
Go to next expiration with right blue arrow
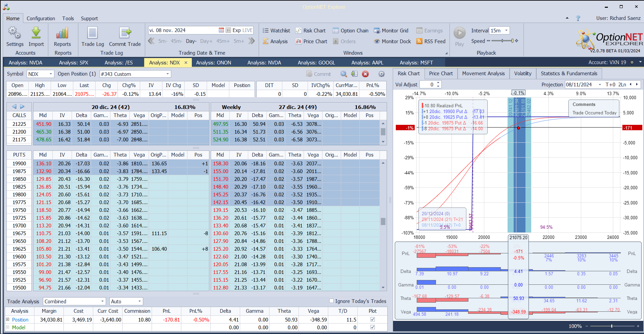22,107
